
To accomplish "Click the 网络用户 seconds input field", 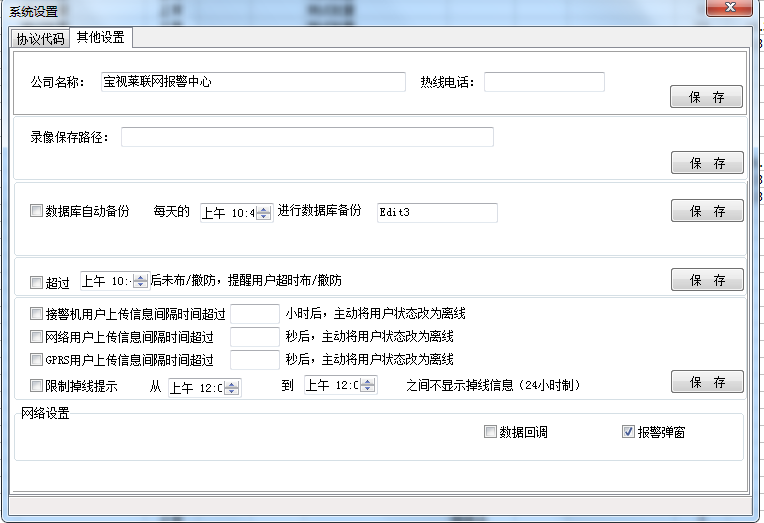I will [255, 337].
